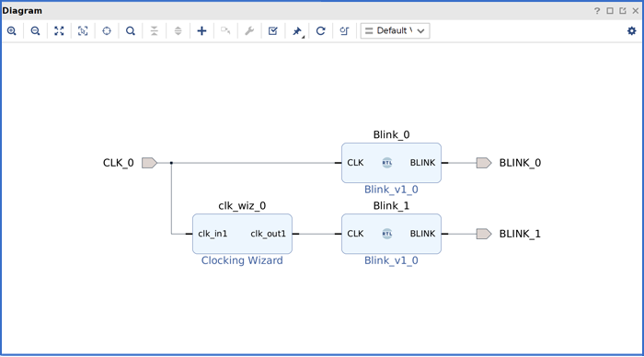
Task: Regenerate layout with the refresh icon
Action: [x=321, y=30]
